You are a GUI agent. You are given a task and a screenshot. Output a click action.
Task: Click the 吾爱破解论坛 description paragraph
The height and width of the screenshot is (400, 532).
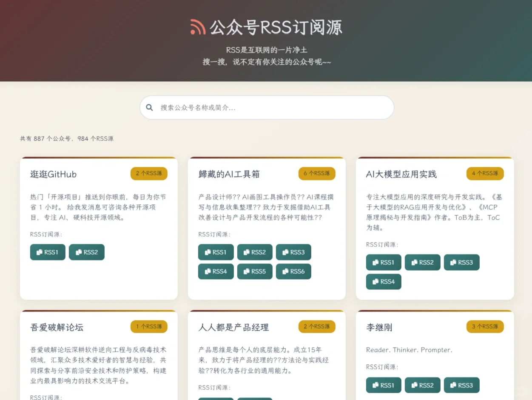pos(98,365)
